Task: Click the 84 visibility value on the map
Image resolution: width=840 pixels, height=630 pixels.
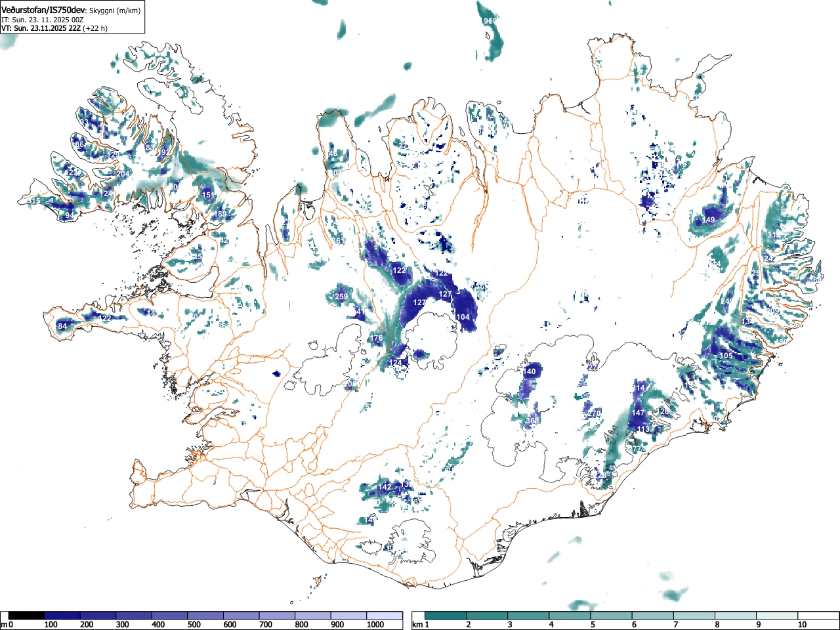Action: 63,326
